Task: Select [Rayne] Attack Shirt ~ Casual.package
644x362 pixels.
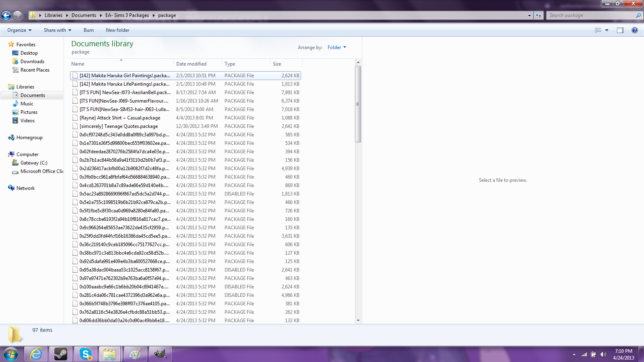Action: (186, 118)
